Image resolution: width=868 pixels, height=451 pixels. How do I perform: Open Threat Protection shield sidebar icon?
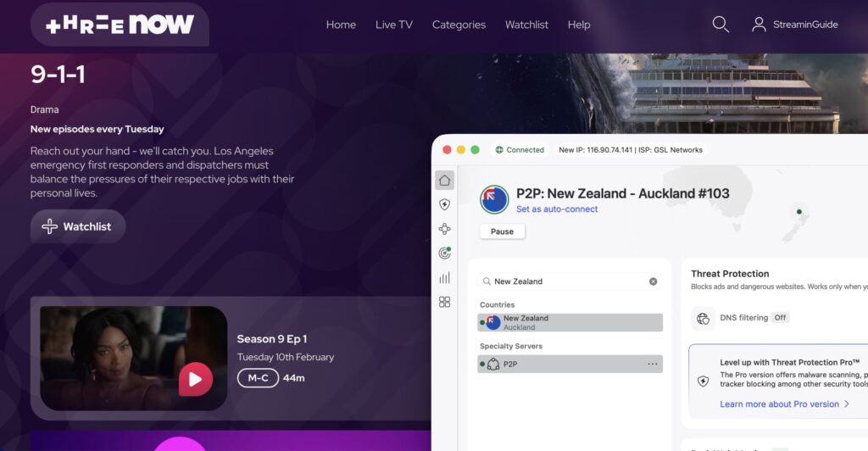[x=444, y=205]
